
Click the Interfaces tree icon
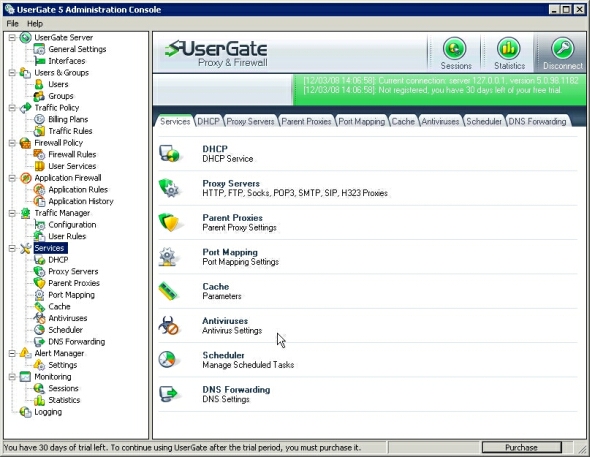pyautogui.click(x=39, y=61)
